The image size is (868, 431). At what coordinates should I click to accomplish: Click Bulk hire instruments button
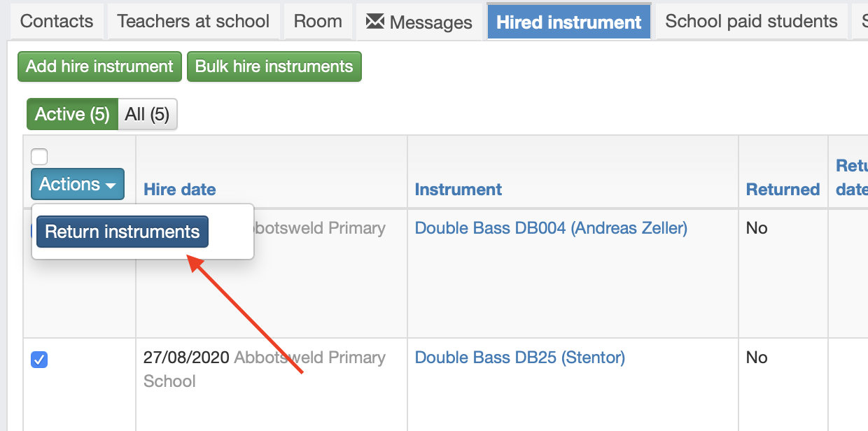[x=274, y=66]
